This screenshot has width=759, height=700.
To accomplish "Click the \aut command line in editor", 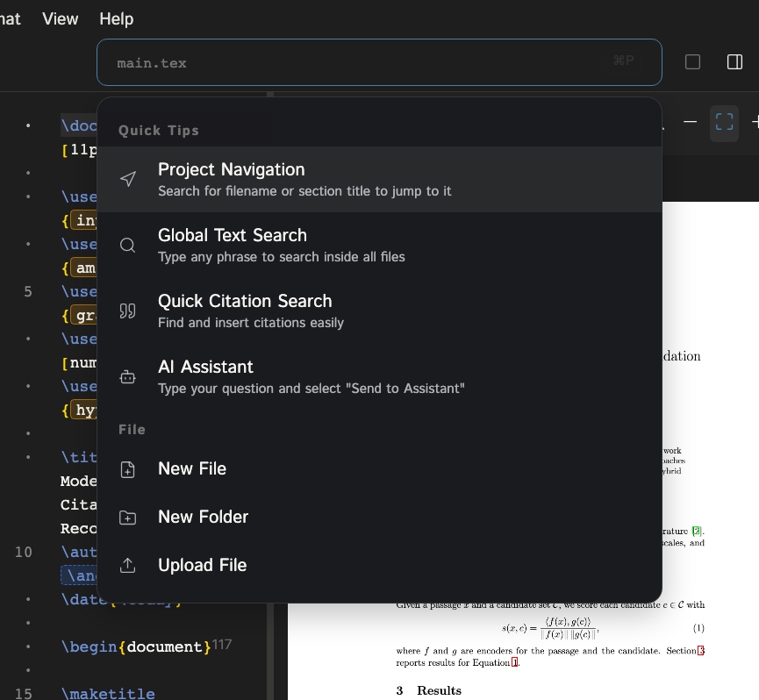I will 79,552.
